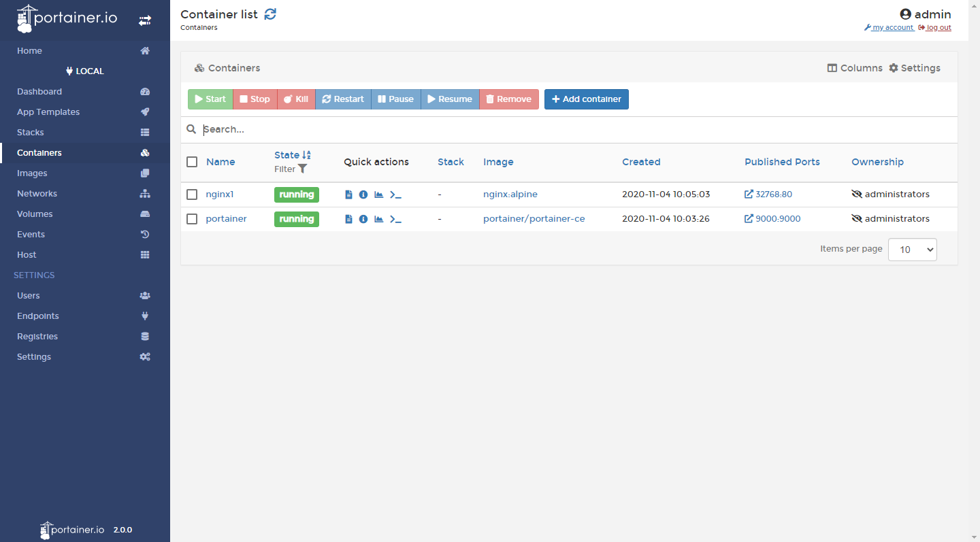Click the Containers panel cubes icon
Image resolution: width=980 pixels, height=542 pixels.
pos(199,68)
